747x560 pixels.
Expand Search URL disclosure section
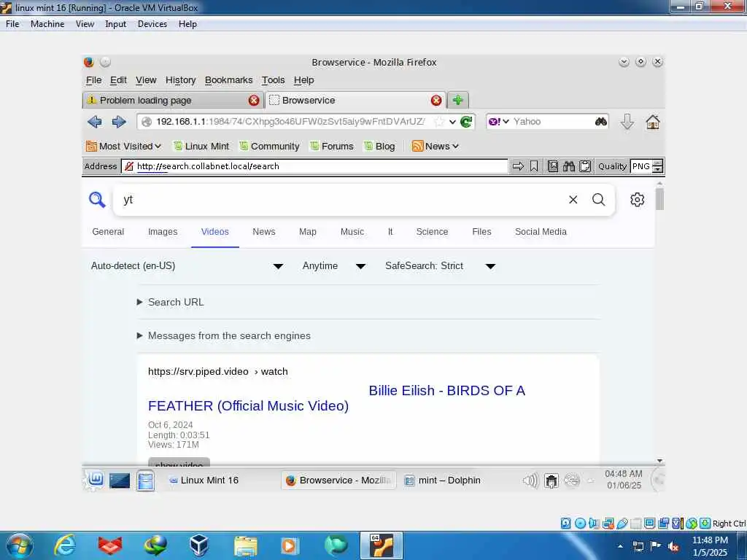(x=171, y=302)
